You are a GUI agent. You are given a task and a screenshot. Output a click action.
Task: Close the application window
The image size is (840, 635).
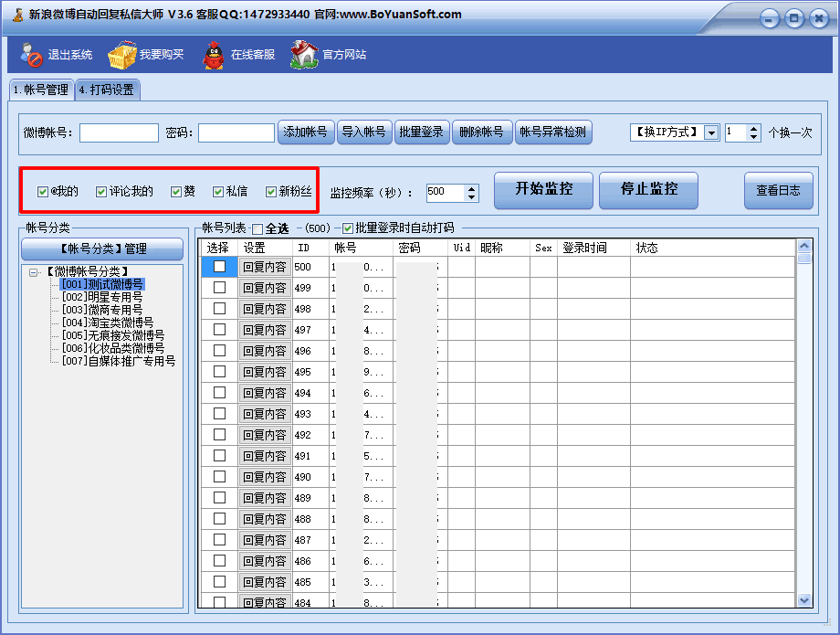[x=819, y=19]
